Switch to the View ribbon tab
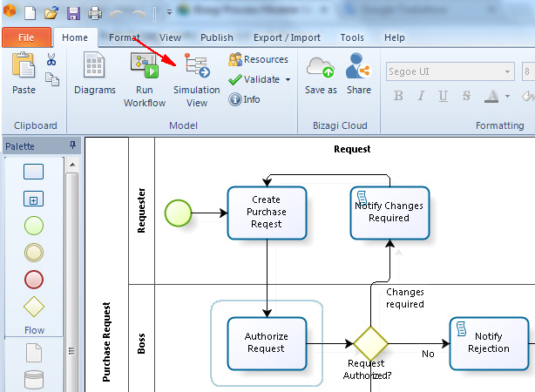The height and width of the screenshot is (392, 535). point(170,37)
